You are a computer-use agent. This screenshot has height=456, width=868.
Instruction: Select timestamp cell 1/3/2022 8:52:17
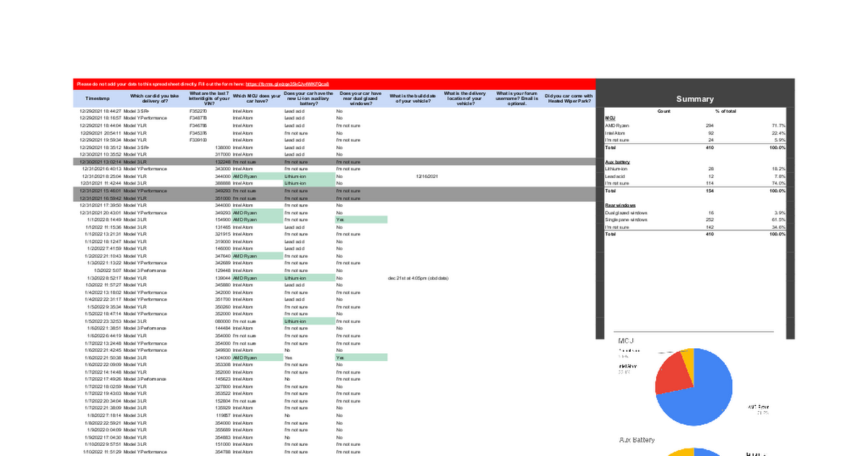tap(104, 278)
